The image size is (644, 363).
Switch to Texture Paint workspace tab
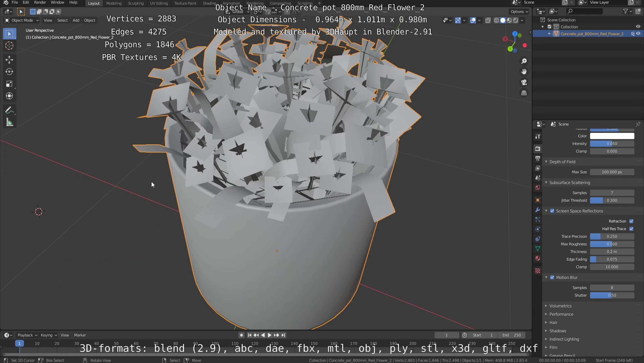(x=185, y=3)
